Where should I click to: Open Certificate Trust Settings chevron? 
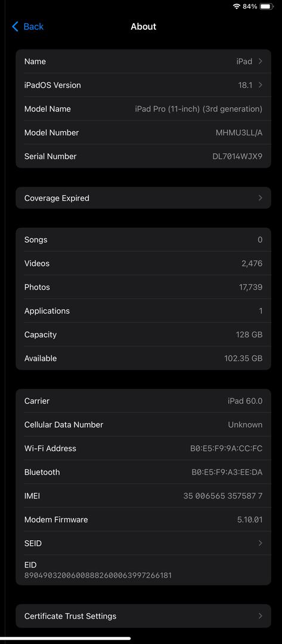(261, 616)
